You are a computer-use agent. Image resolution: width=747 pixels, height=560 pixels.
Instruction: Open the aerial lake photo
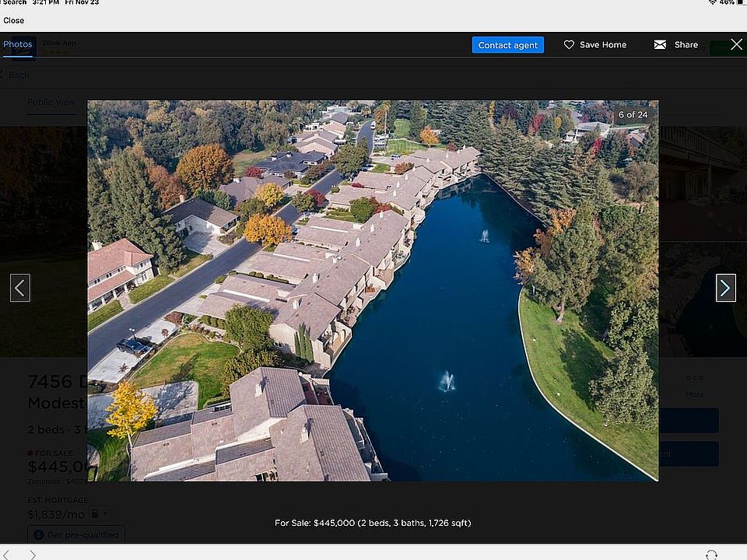coord(373,290)
